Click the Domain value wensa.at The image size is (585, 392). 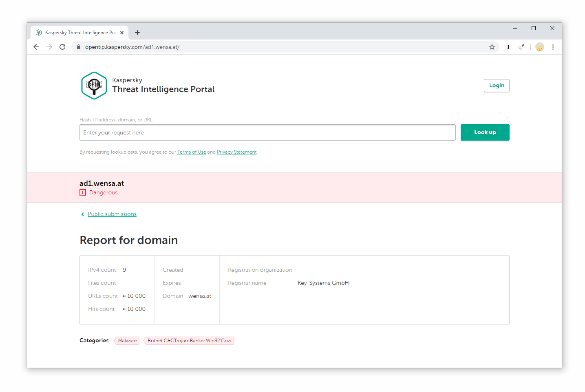(x=200, y=296)
